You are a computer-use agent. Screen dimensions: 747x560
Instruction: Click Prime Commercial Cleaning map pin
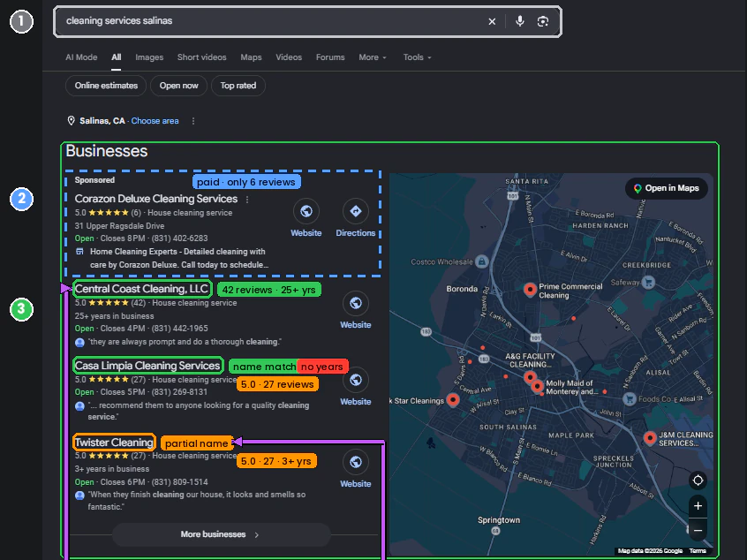click(x=530, y=289)
